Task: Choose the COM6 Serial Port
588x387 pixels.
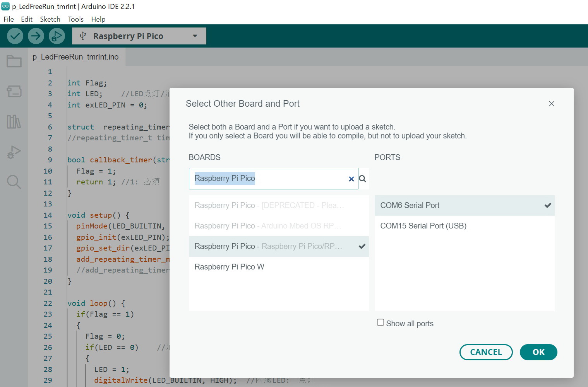Action: pyautogui.click(x=465, y=205)
